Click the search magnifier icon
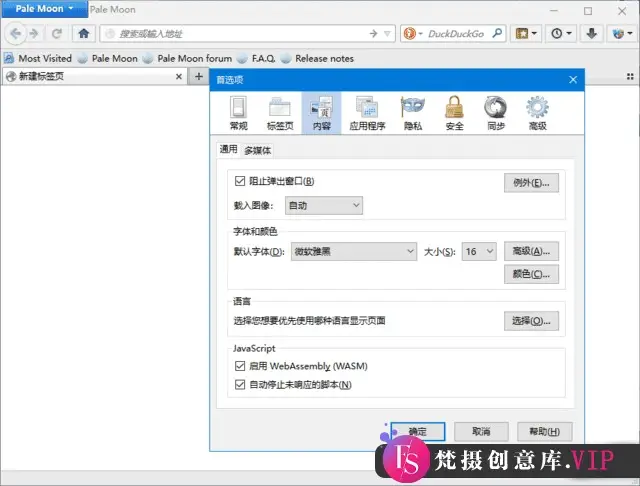The width and height of the screenshot is (640, 486). tap(497, 33)
